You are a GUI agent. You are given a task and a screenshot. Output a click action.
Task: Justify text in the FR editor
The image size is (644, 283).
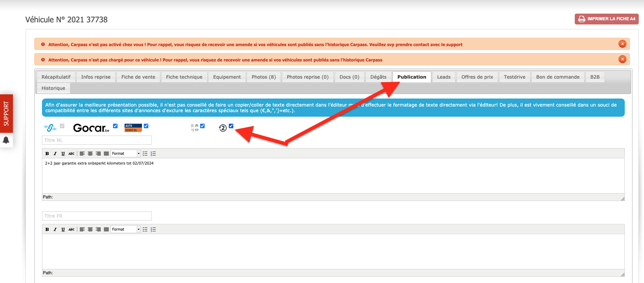point(106,229)
